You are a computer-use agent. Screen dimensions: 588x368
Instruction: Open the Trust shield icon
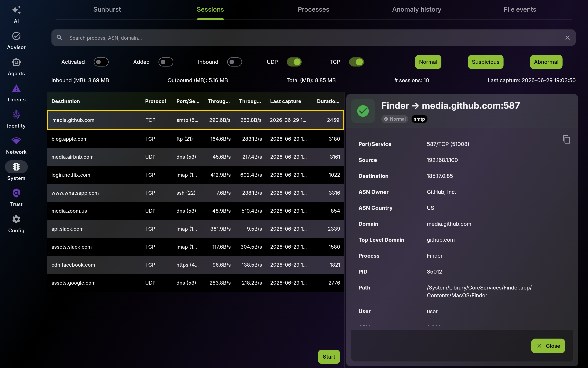click(16, 193)
